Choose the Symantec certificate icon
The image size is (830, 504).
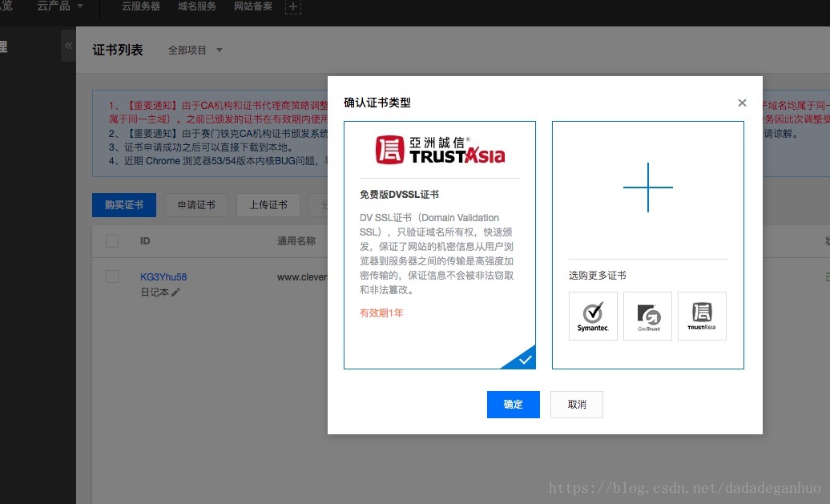[593, 316]
